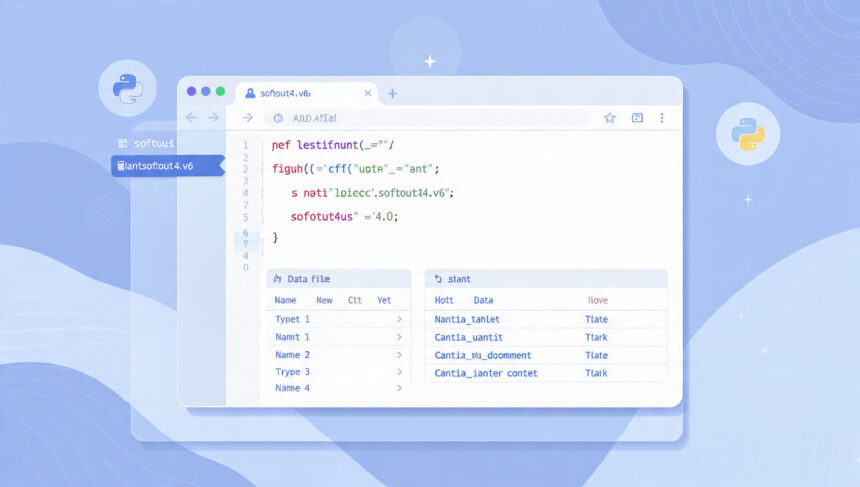Select the Nantia_tanlet row
The width and height of the screenshot is (860, 487).
click(546, 319)
